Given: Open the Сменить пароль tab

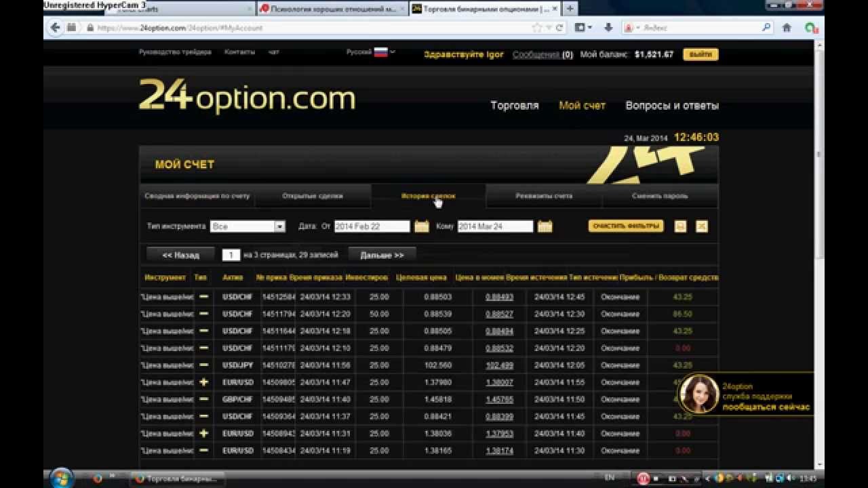Looking at the screenshot, I should point(660,196).
